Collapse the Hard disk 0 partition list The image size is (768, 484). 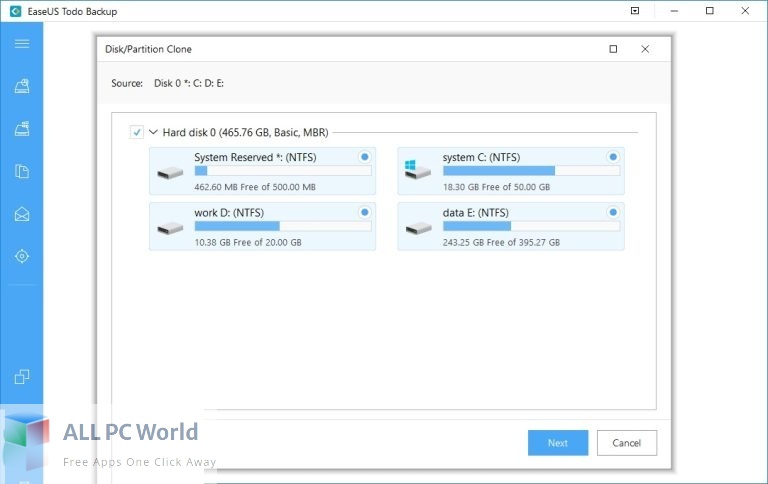pos(153,132)
